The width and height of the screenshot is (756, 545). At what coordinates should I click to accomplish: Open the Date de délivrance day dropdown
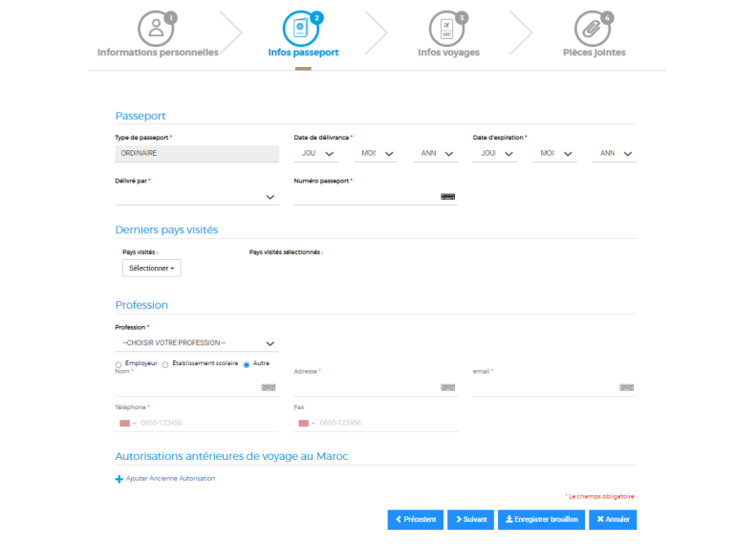pos(316,153)
